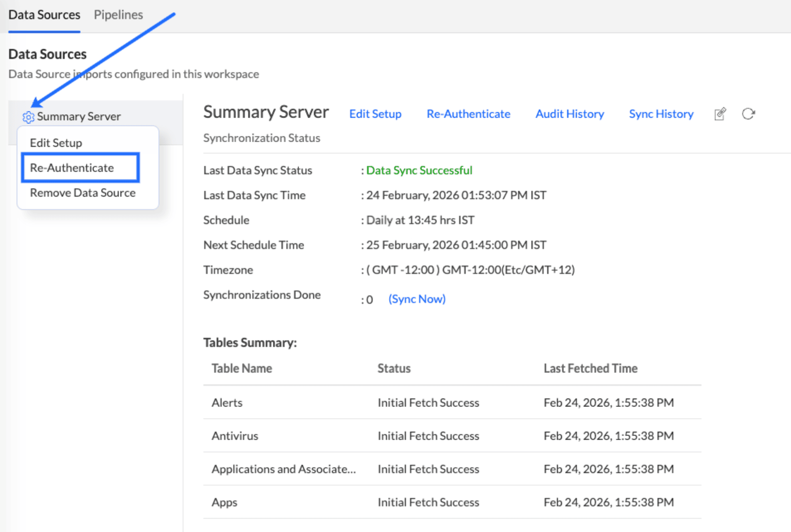Click the Re-Authenticate link in header
This screenshot has width=791, height=532.
pyautogui.click(x=469, y=114)
